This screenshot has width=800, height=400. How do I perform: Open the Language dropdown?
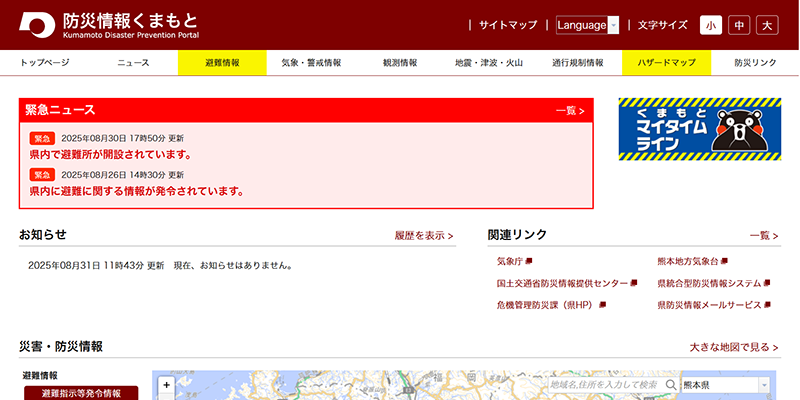(x=587, y=25)
